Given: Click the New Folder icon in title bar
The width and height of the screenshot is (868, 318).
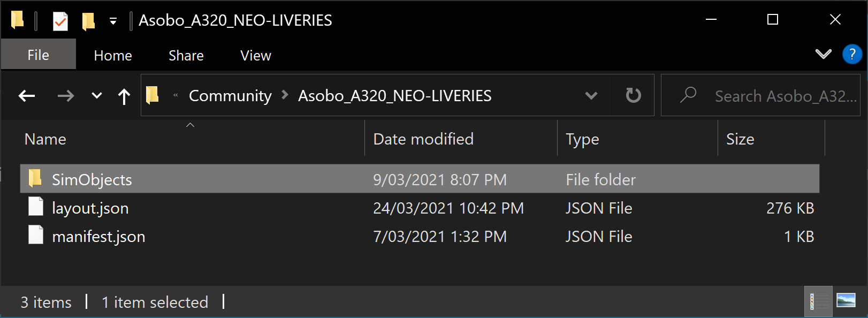Looking at the screenshot, I should [88, 21].
